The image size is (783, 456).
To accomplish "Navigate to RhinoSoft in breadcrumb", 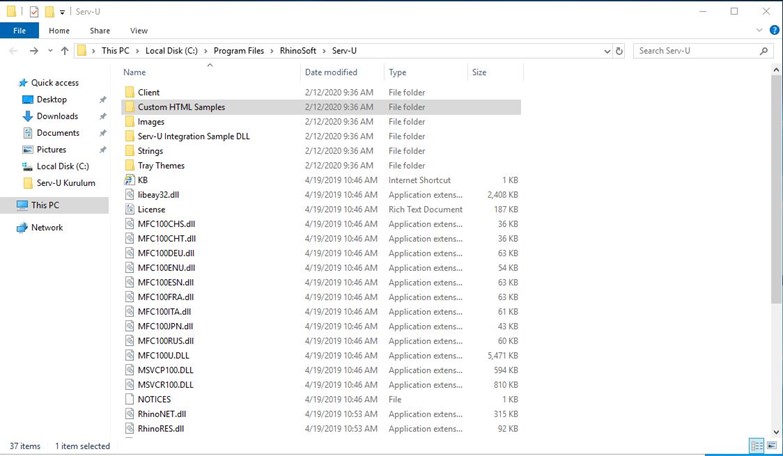I will coord(298,51).
